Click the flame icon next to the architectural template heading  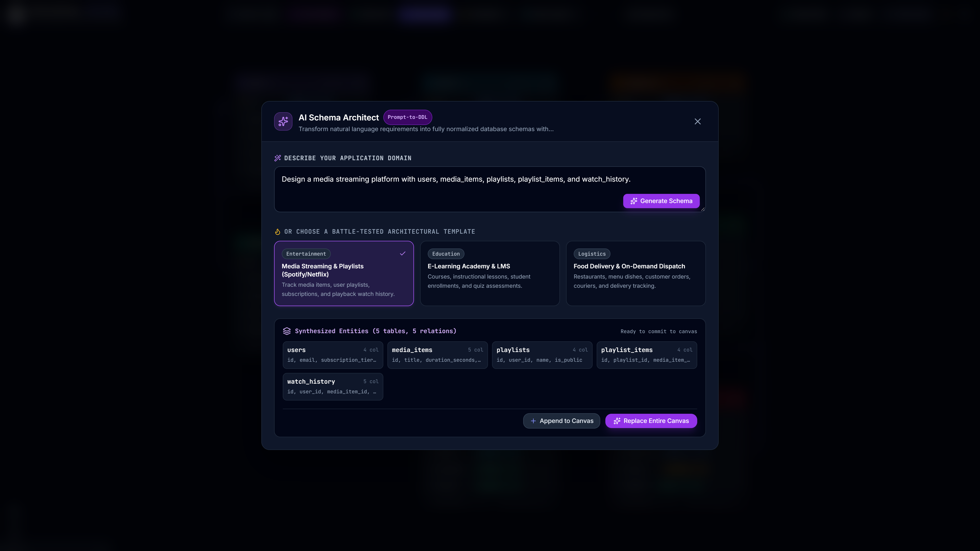[x=278, y=232]
